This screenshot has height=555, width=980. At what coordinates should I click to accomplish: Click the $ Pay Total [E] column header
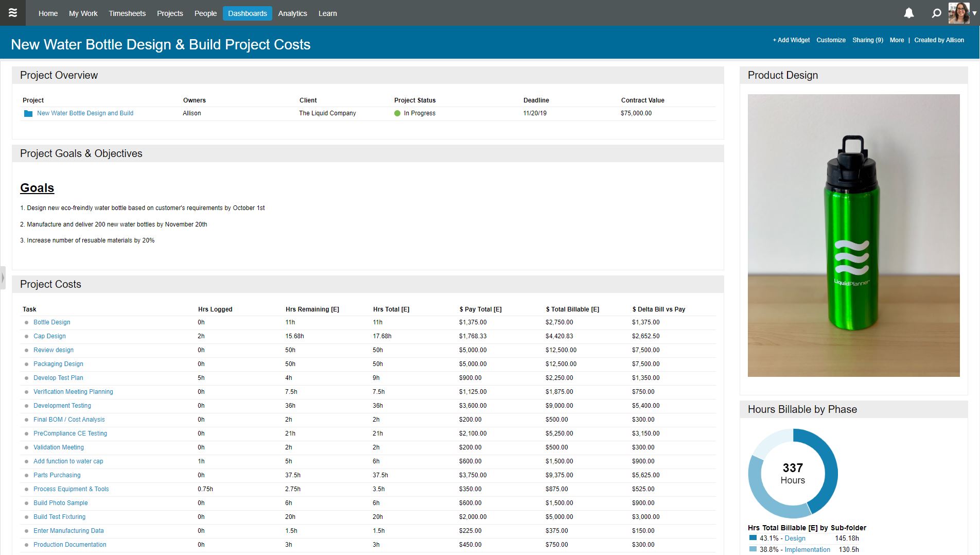point(480,309)
